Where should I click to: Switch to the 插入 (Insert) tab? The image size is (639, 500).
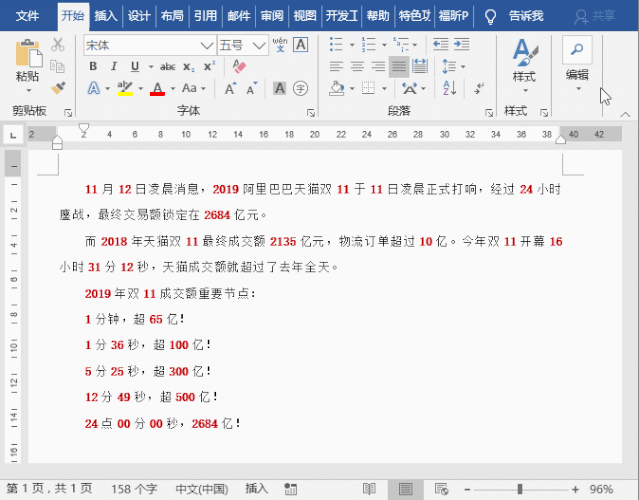pos(106,16)
